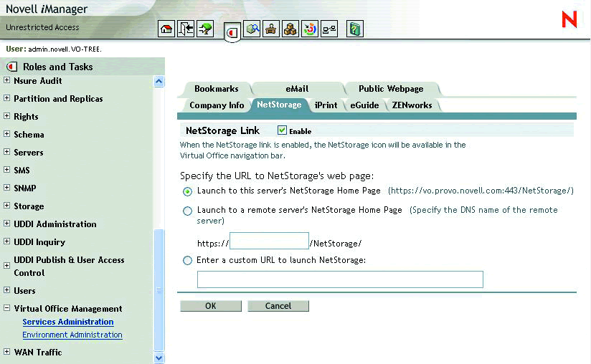This screenshot has width=591, height=364.
Task: Expand UDDI Publish & User Access Control
Action: [x=6, y=266]
